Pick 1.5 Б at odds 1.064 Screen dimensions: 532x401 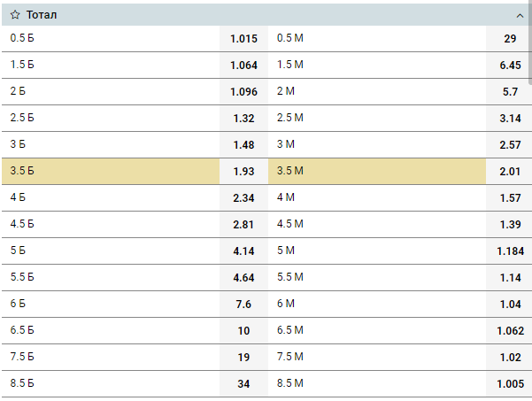coord(243,65)
